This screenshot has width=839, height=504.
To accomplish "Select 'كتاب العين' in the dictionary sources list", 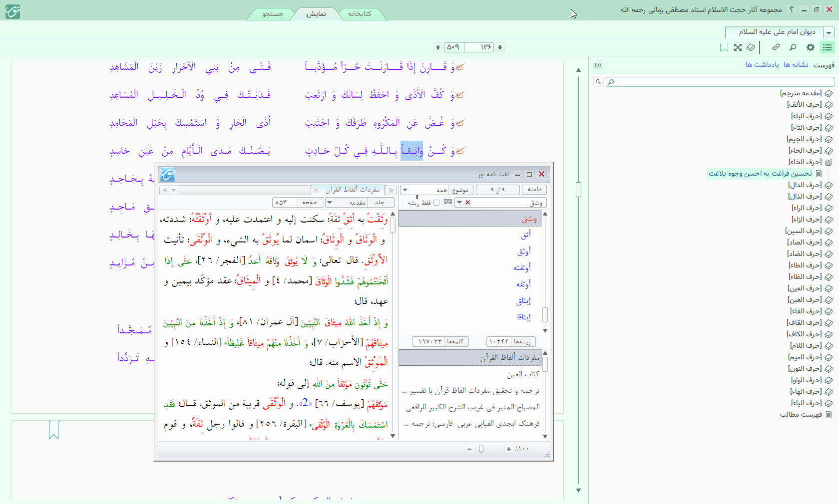I will click(523, 374).
